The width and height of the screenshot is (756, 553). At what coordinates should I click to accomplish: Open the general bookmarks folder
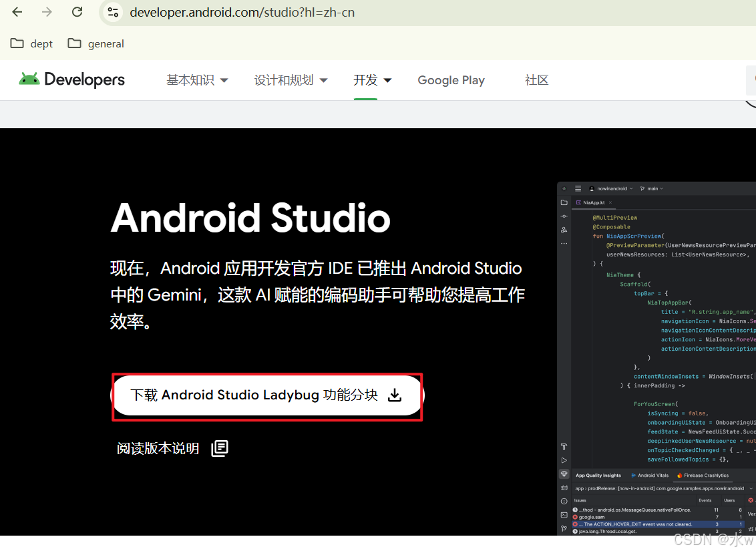point(96,44)
